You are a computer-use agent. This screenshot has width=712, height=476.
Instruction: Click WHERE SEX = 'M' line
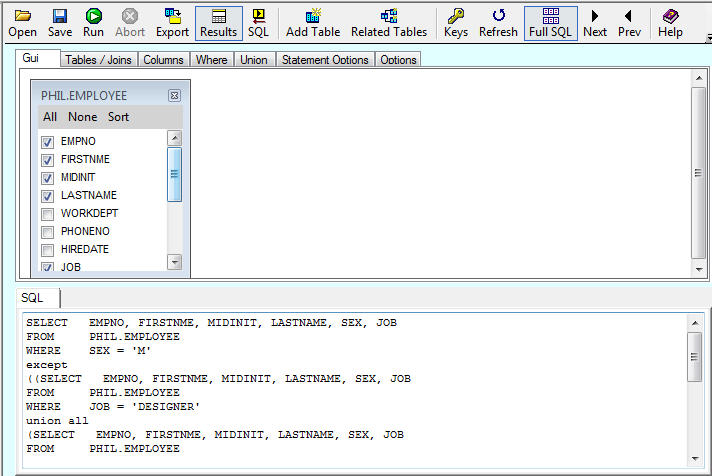point(89,351)
